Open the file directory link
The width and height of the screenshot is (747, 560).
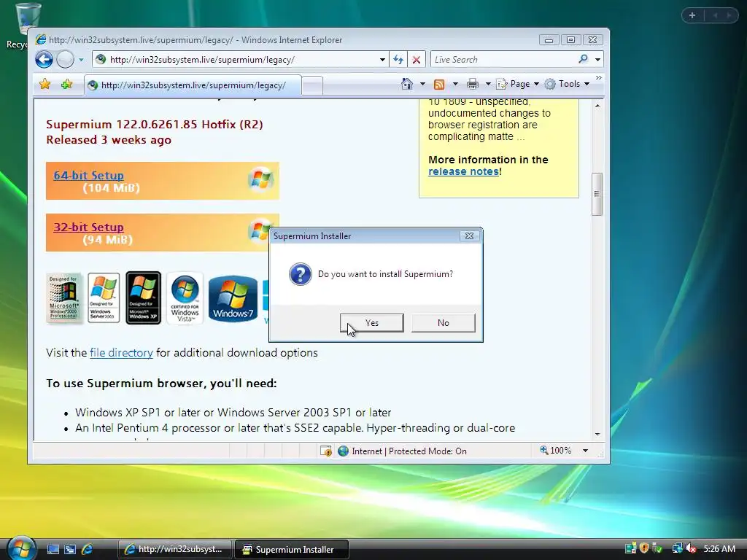[x=121, y=353]
